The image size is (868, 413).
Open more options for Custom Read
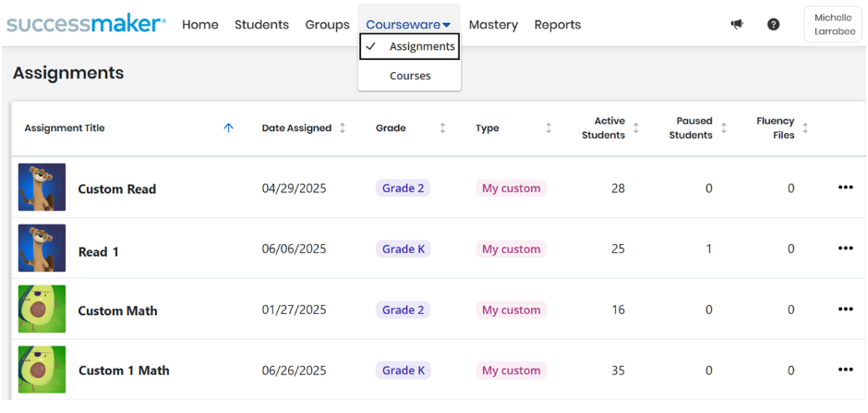pyautogui.click(x=845, y=188)
